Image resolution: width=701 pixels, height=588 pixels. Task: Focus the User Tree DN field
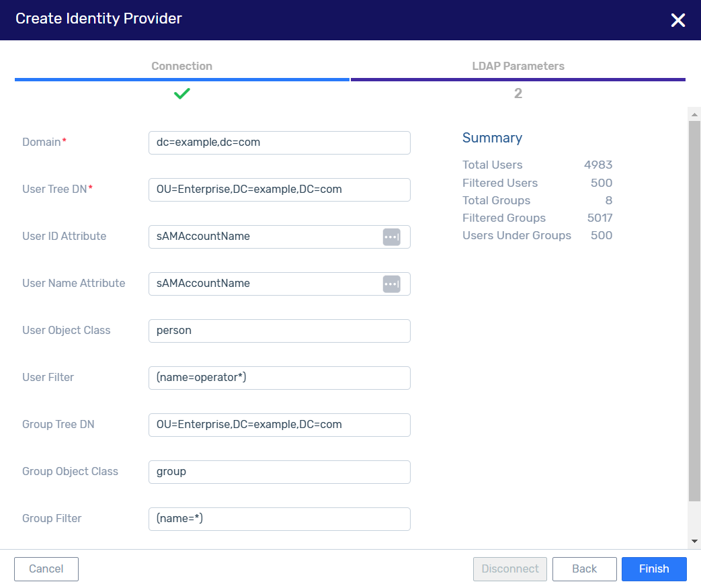(280, 190)
